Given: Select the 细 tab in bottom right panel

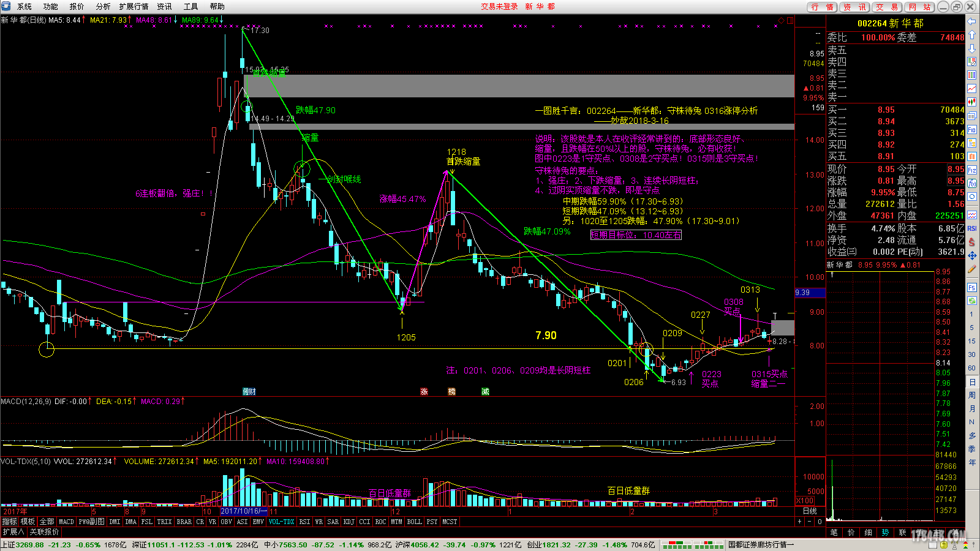Looking at the screenshot, I should [x=868, y=532].
